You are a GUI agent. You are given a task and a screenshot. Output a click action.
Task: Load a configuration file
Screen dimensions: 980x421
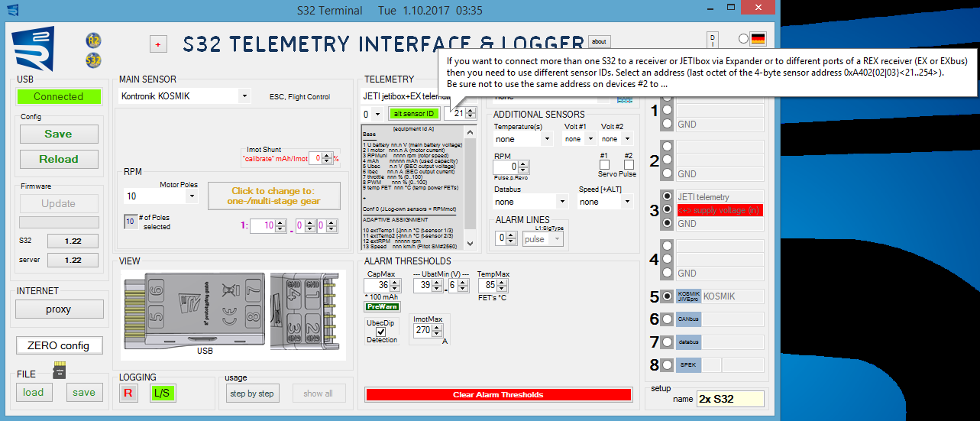click(34, 393)
